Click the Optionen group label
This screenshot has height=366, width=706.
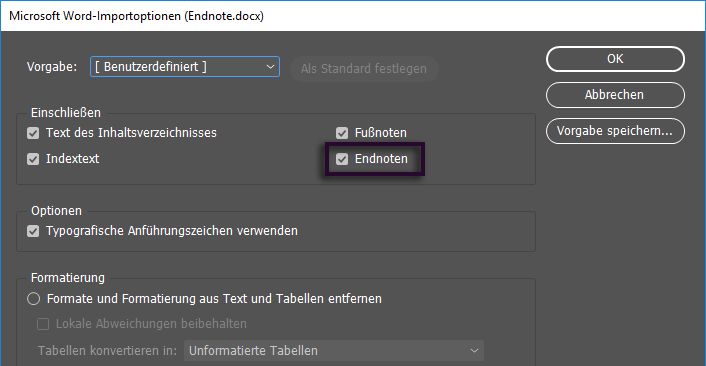pyautogui.click(x=56, y=211)
